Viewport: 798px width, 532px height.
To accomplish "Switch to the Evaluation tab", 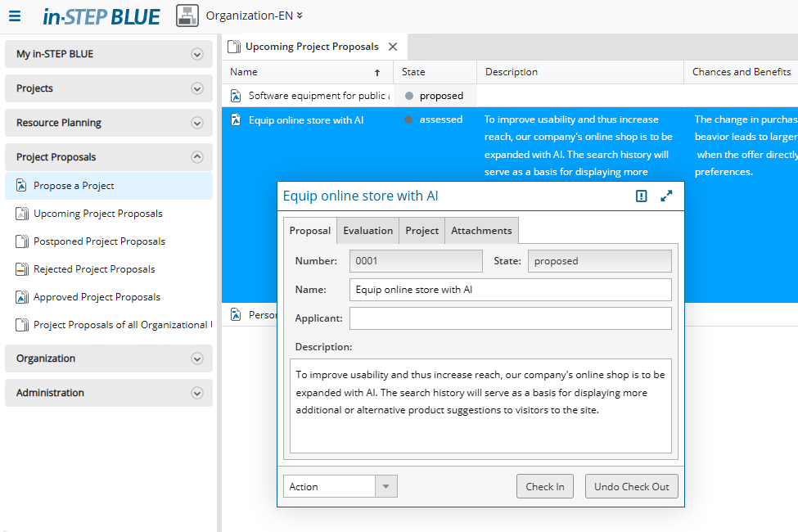I will click(x=367, y=231).
